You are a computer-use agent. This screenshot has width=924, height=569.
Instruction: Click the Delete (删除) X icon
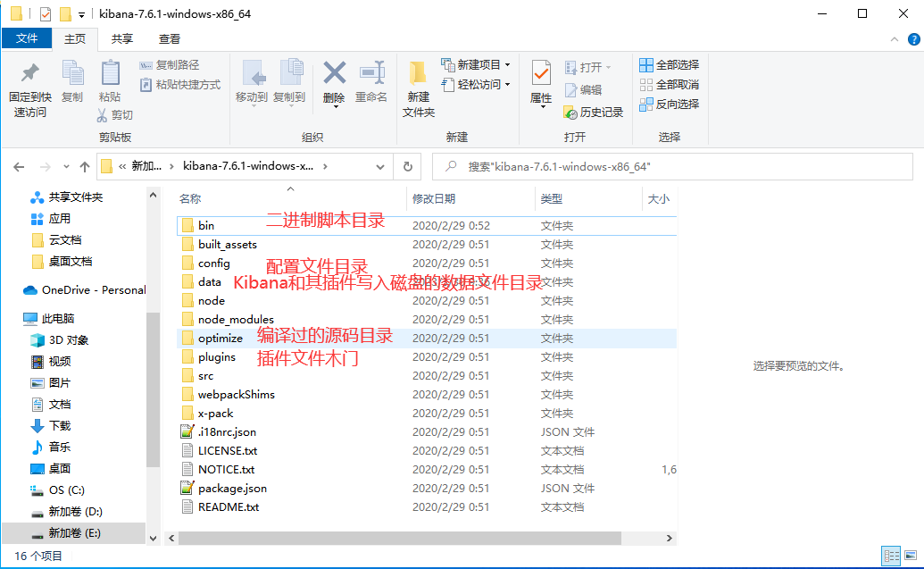[x=334, y=73]
